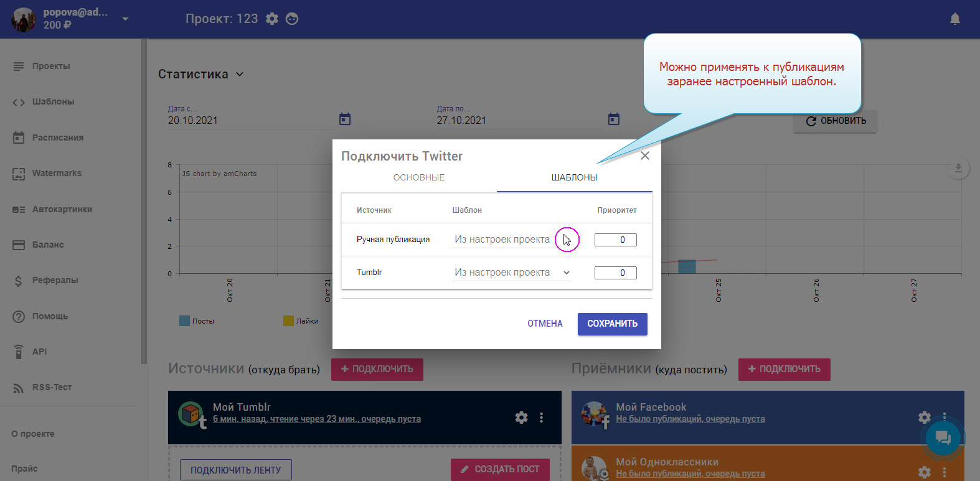
Task: Open Шаблоны in the sidebar
Action: click(x=53, y=101)
